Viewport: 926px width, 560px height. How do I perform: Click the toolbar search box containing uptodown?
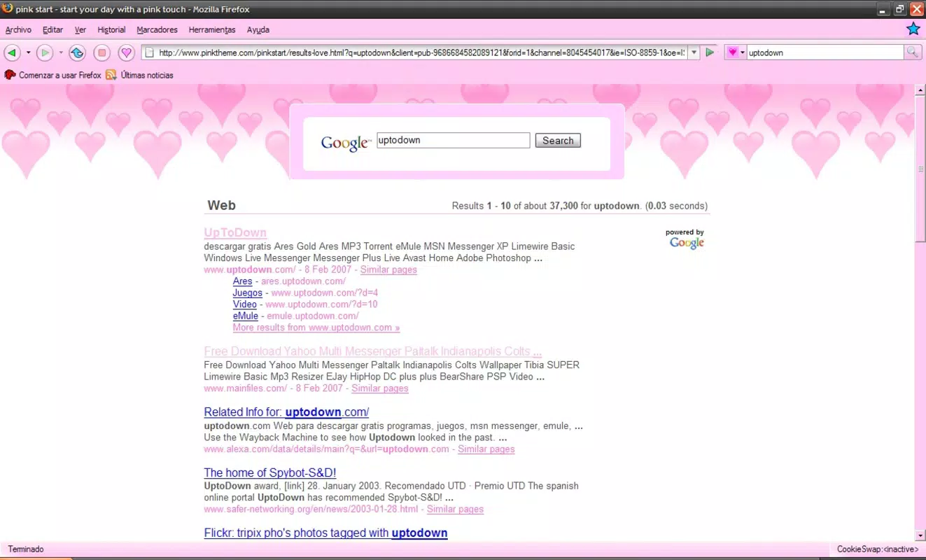825,52
